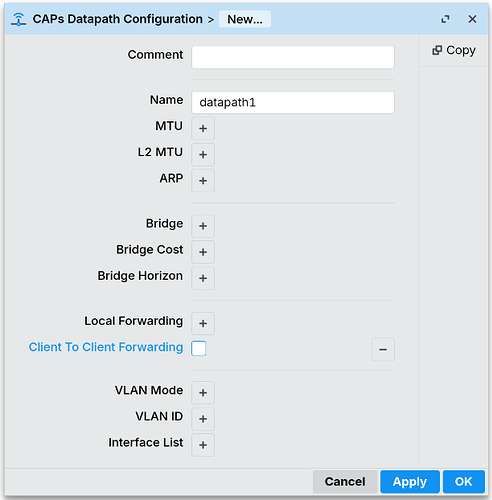Viewport: 492px width, 500px height.
Task: Expand the Interface List plus button
Action: [203, 445]
